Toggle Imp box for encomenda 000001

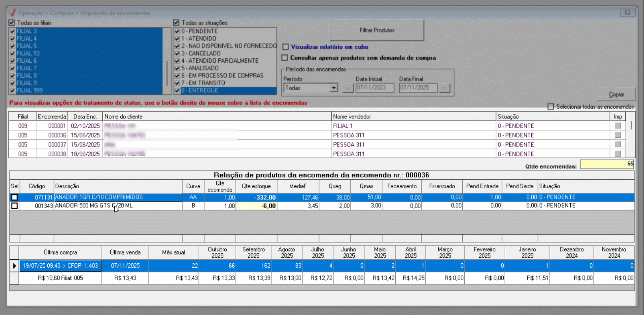[x=618, y=126]
